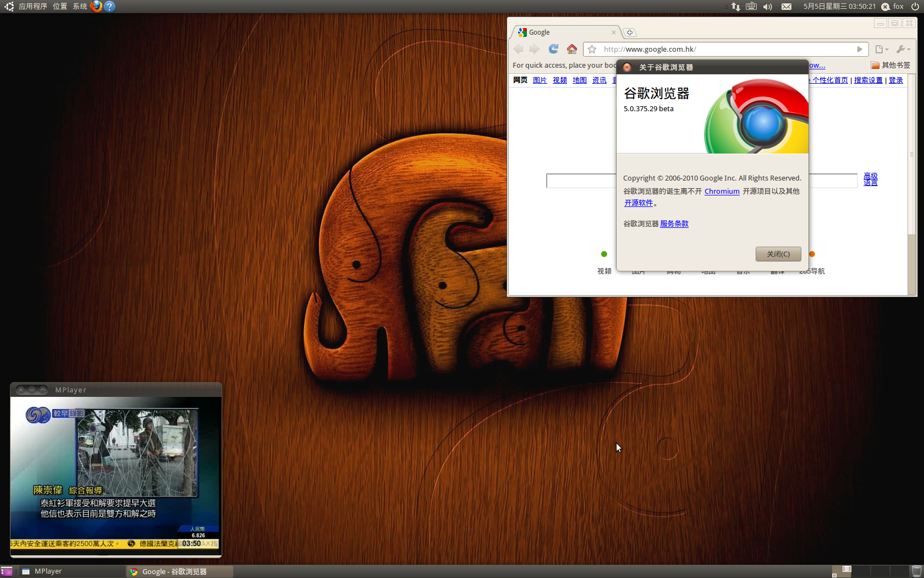
Task: Close the Google tab
Action: click(x=614, y=32)
